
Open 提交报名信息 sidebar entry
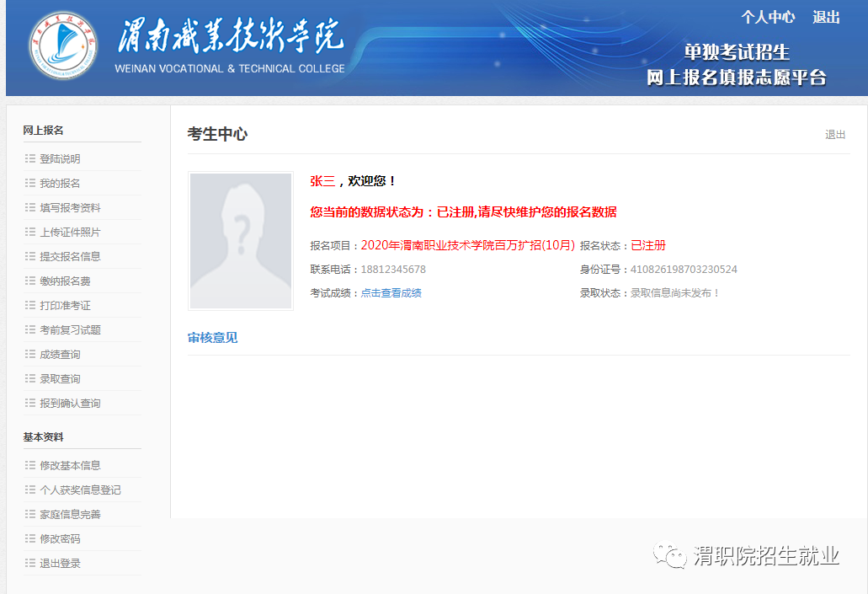tap(71, 256)
